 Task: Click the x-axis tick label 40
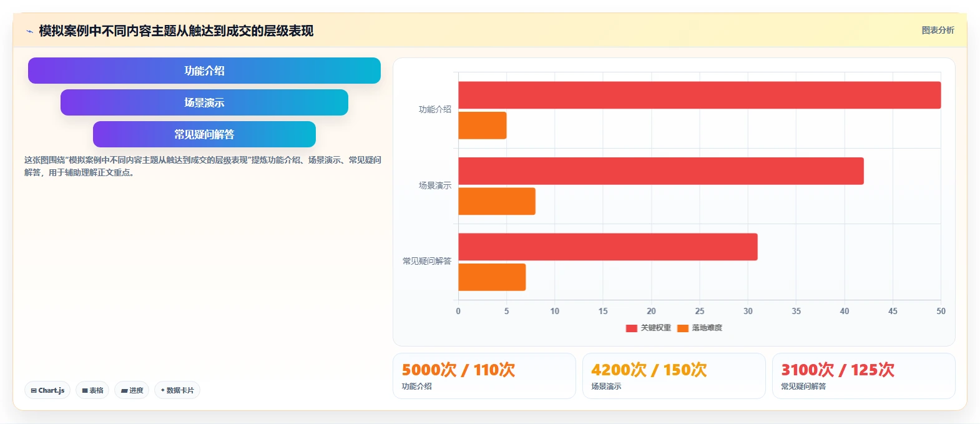(x=845, y=311)
